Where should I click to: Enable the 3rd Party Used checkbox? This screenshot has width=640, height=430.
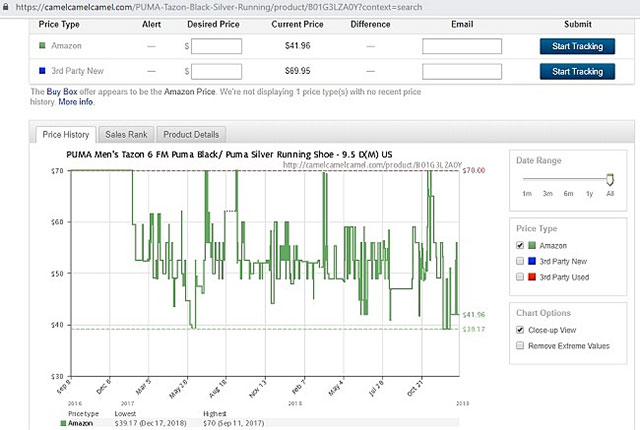[519, 276]
